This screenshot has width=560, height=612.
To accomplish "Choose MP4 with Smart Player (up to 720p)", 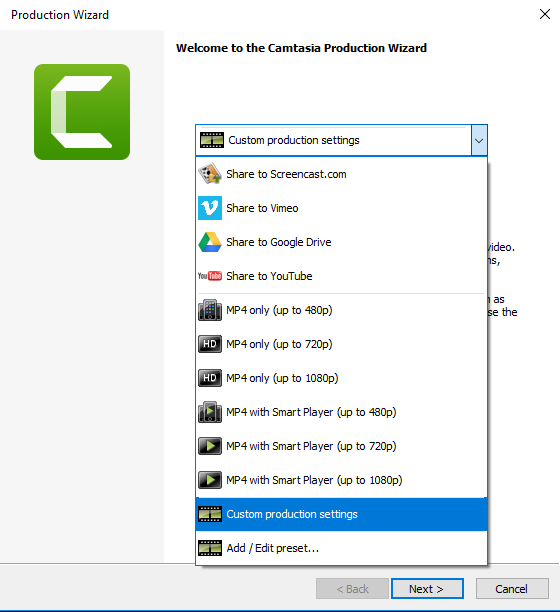I will point(341,446).
